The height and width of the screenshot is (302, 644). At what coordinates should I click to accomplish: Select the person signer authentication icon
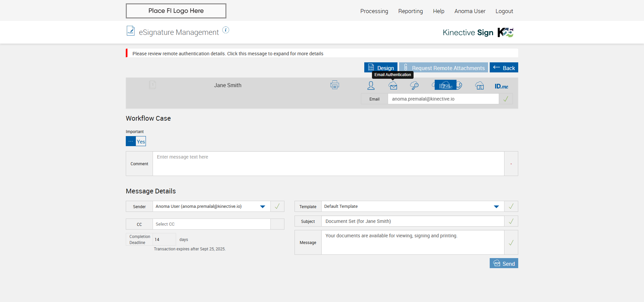click(371, 86)
